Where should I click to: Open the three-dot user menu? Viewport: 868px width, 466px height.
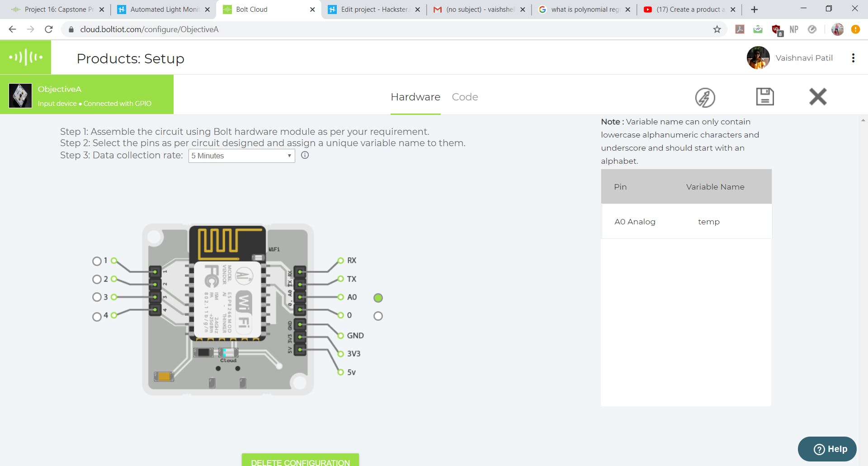pos(853,58)
